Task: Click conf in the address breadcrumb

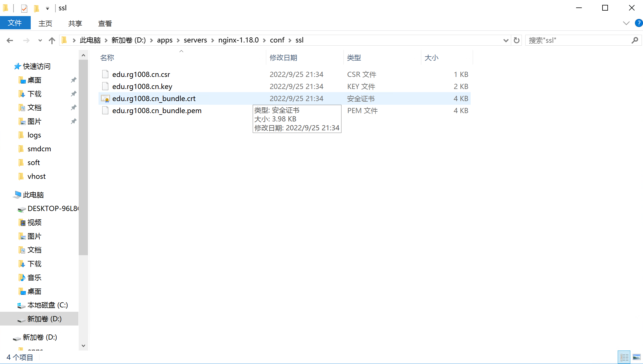Action: click(277, 40)
